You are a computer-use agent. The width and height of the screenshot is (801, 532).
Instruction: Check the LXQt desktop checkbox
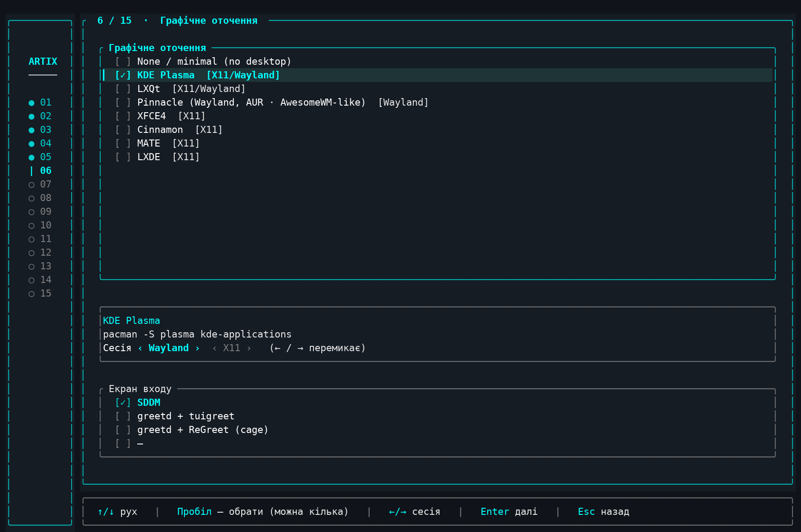point(123,89)
